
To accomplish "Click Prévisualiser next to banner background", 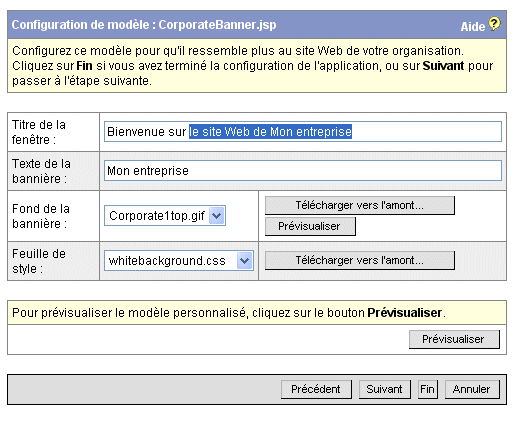I will point(310,226).
